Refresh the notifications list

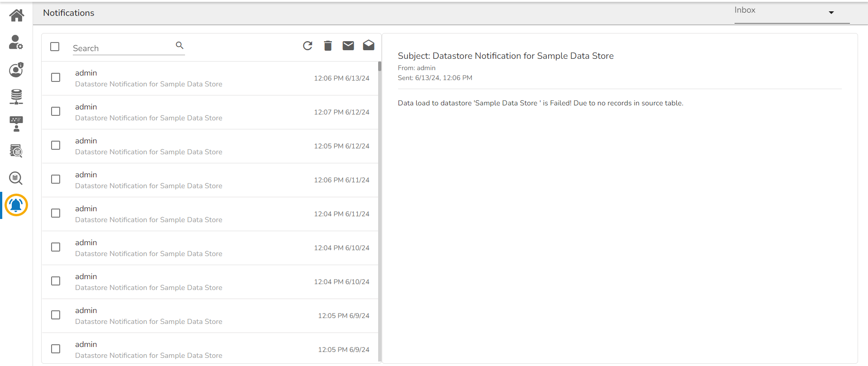tap(308, 46)
